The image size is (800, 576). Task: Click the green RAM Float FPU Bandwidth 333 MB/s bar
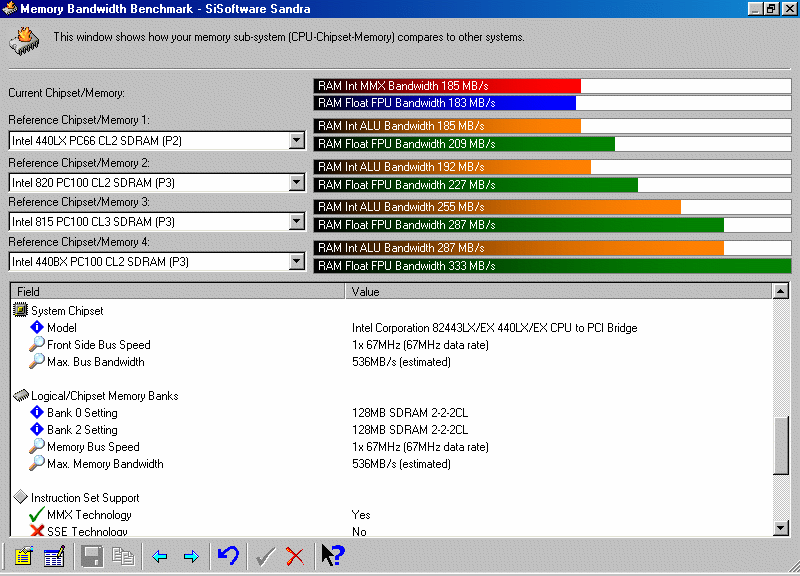click(x=553, y=266)
